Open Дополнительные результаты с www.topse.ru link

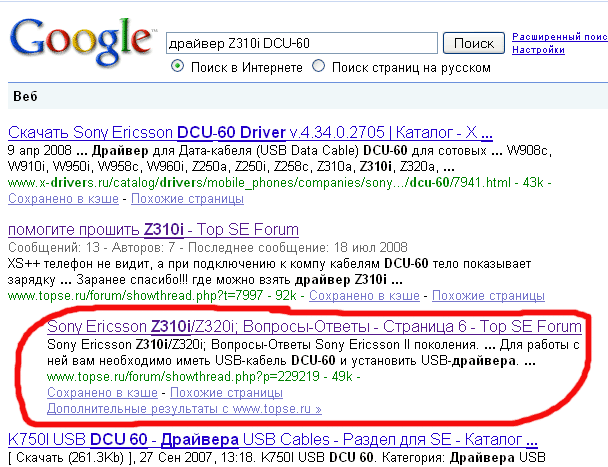[184, 409]
